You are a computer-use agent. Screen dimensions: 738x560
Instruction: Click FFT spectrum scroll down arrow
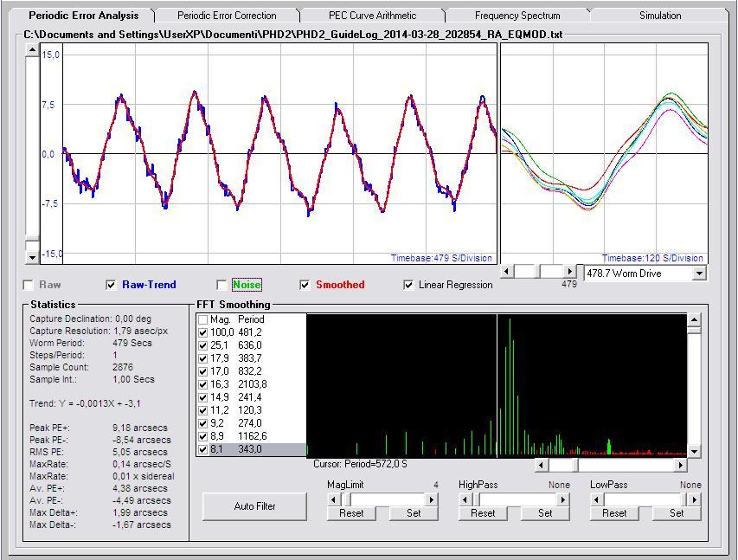click(x=694, y=451)
